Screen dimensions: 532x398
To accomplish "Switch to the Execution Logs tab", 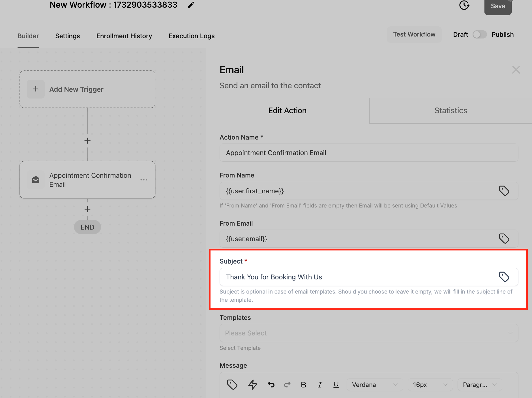I will click(192, 36).
